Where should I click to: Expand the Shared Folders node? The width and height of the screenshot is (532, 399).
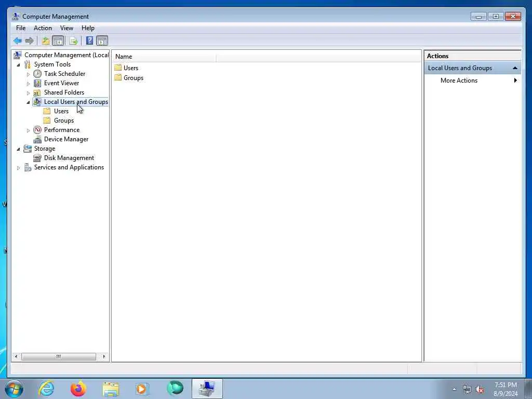[x=28, y=92]
